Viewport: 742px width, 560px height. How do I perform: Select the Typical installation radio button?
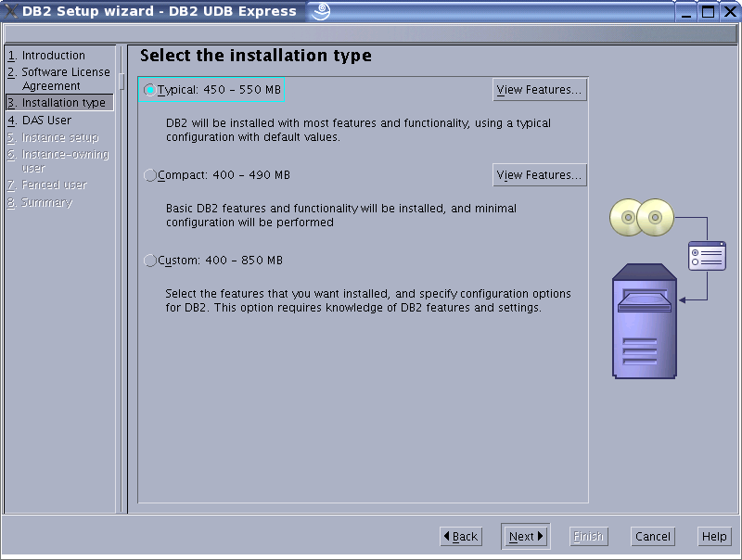(150, 89)
